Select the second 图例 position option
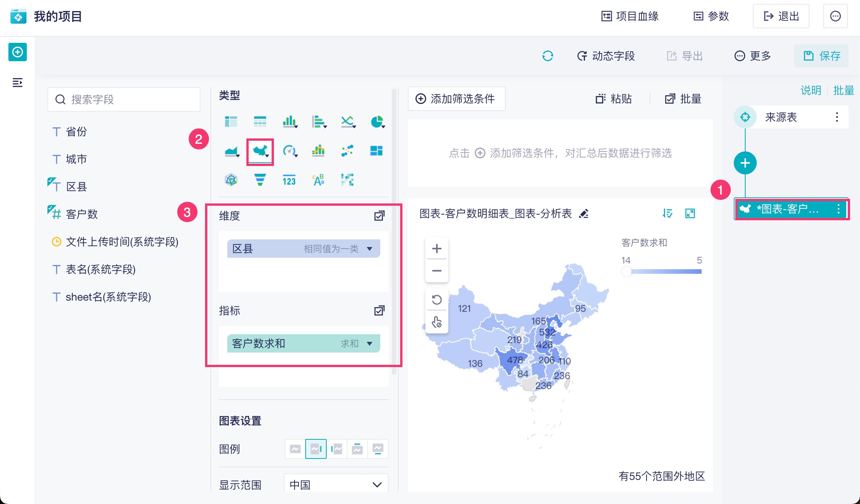Image resolution: width=860 pixels, height=504 pixels. click(316, 449)
